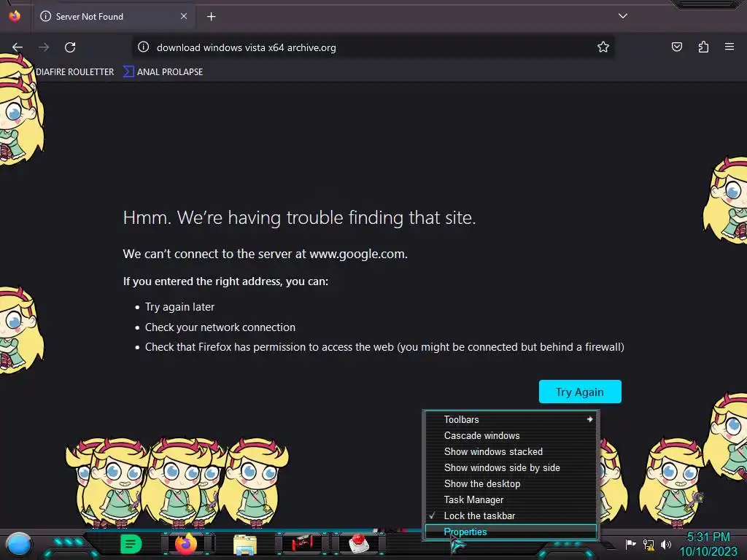Choose Show windows side by side
This screenshot has width=747, height=560.
(x=510, y=467)
